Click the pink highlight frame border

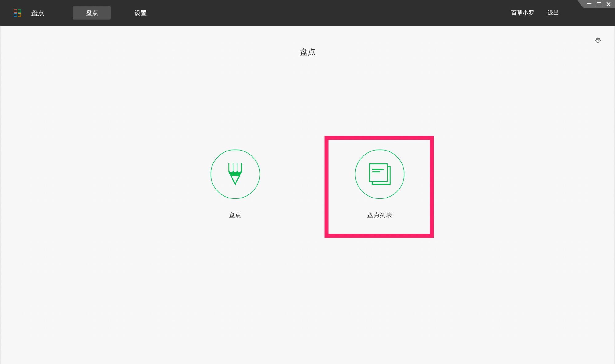pyautogui.click(x=327, y=187)
